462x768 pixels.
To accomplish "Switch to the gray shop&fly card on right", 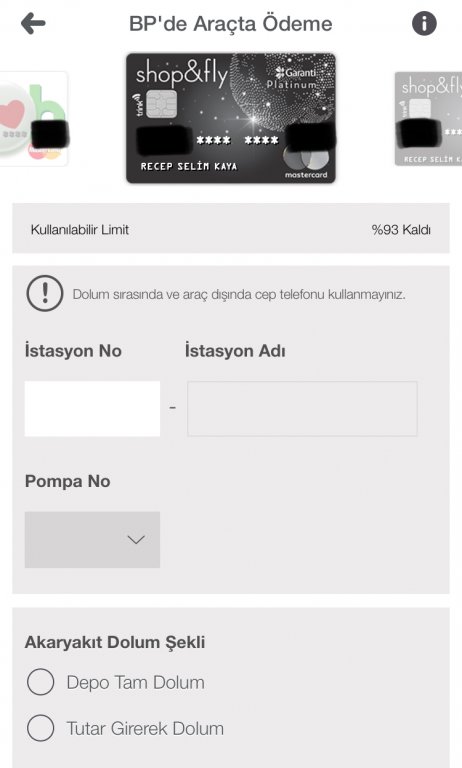I will point(428,119).
